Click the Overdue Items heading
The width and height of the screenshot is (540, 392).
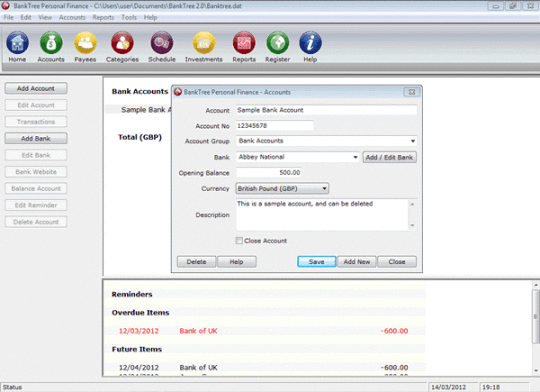coord(141,313)
